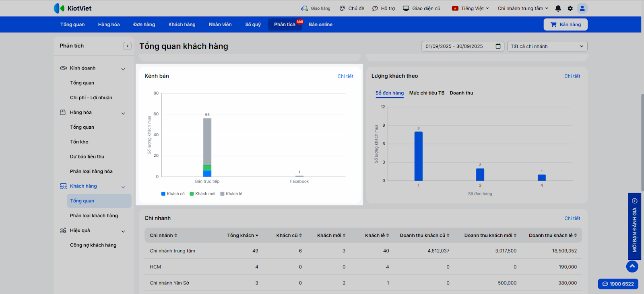Screen dimensions: 644x294
Task: Open the Tất cả chi nhánh dropdown
Action: [547, 46]
